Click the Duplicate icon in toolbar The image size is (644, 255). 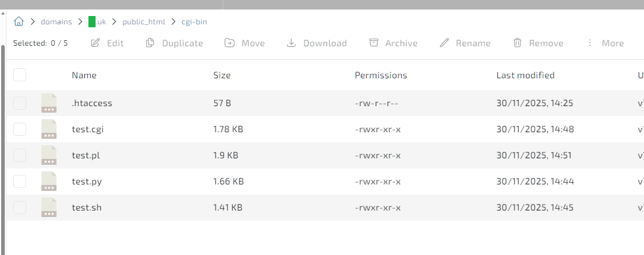pos(150,43)
